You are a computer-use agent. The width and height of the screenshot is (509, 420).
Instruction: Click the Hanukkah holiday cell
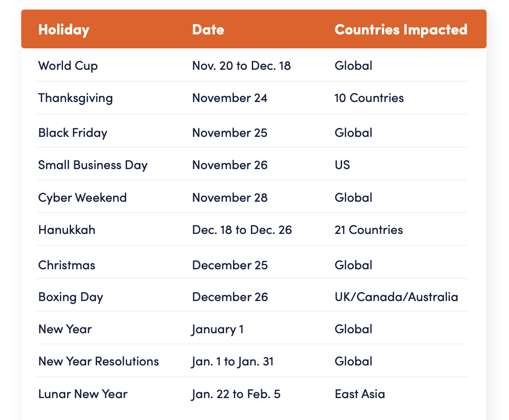tap(67, 230)
